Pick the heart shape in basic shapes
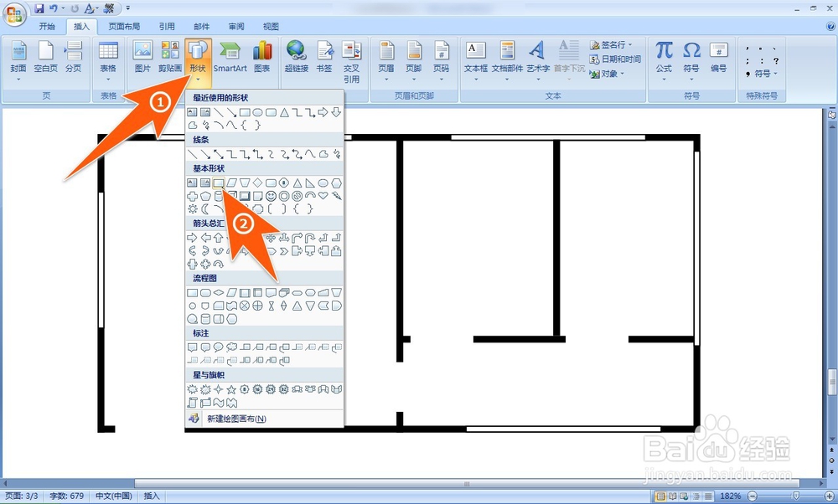The height and width of the screenshot is (504, 838). [x=323, y=196]
